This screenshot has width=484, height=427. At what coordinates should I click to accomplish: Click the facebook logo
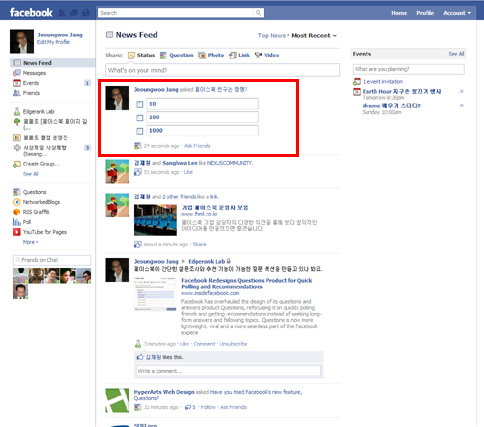pos(31,13)
